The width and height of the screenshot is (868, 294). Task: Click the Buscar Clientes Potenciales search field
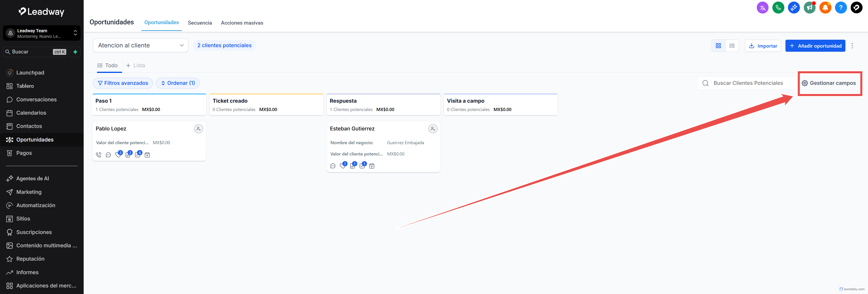tap(748, 83)
